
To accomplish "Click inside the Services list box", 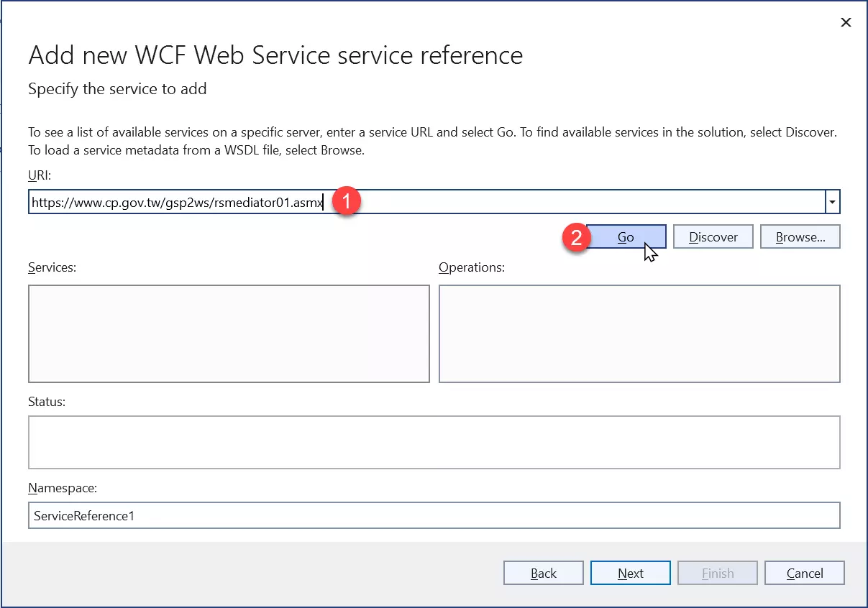I will [x=229, y=333].
